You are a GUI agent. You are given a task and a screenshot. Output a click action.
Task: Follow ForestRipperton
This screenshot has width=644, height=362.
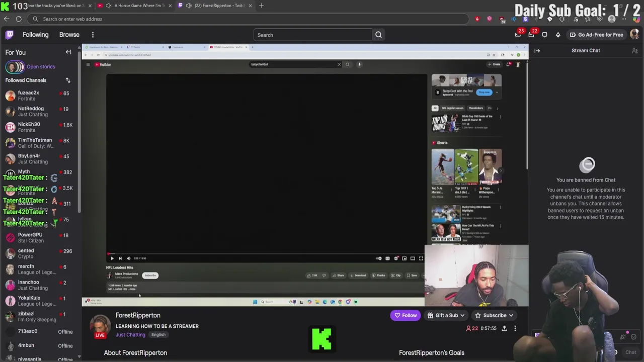[x=406, y=315]
